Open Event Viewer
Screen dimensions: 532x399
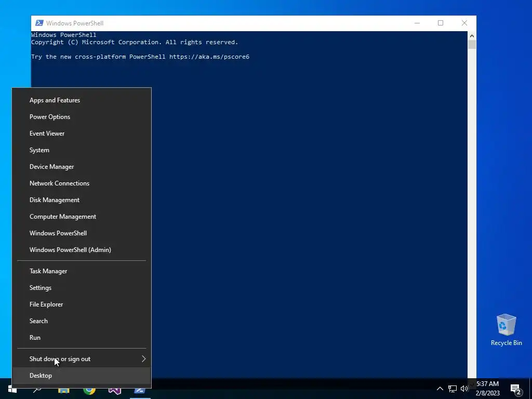tap(82, 134)
